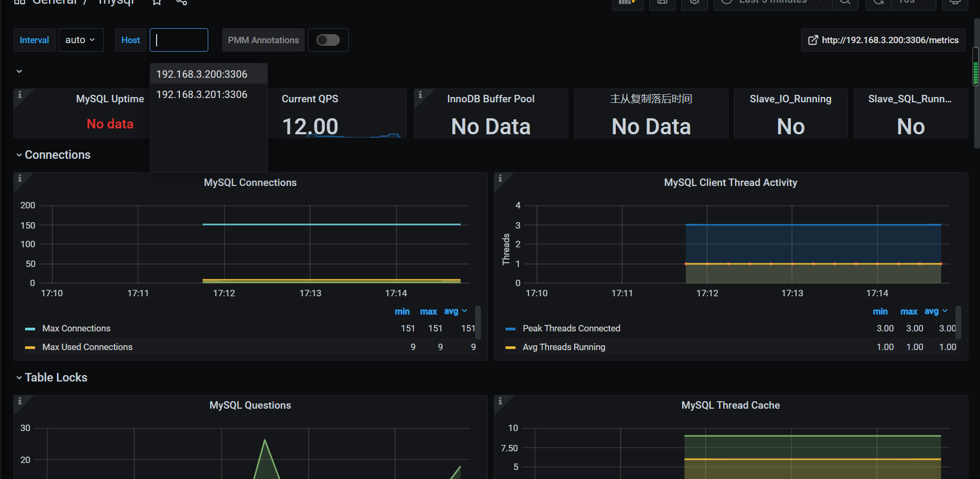
Task: Open the Current QPS panel title menu
Action: click(310, 99)
